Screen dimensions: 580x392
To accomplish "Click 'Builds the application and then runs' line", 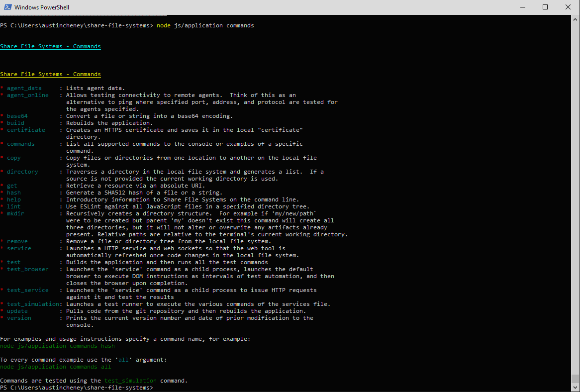I will click(167, 262).
